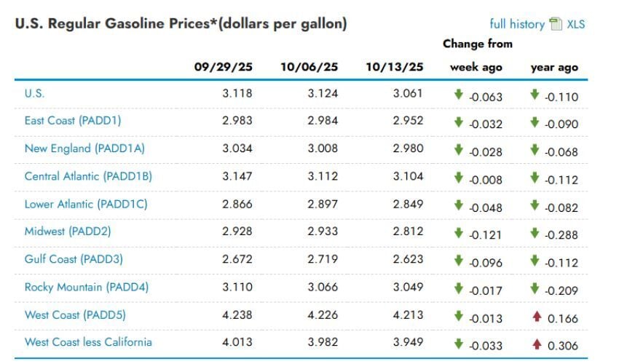Click the 10/13/25 column header
The height and width of the screenshot is (364, 619).
click(395, 67)
